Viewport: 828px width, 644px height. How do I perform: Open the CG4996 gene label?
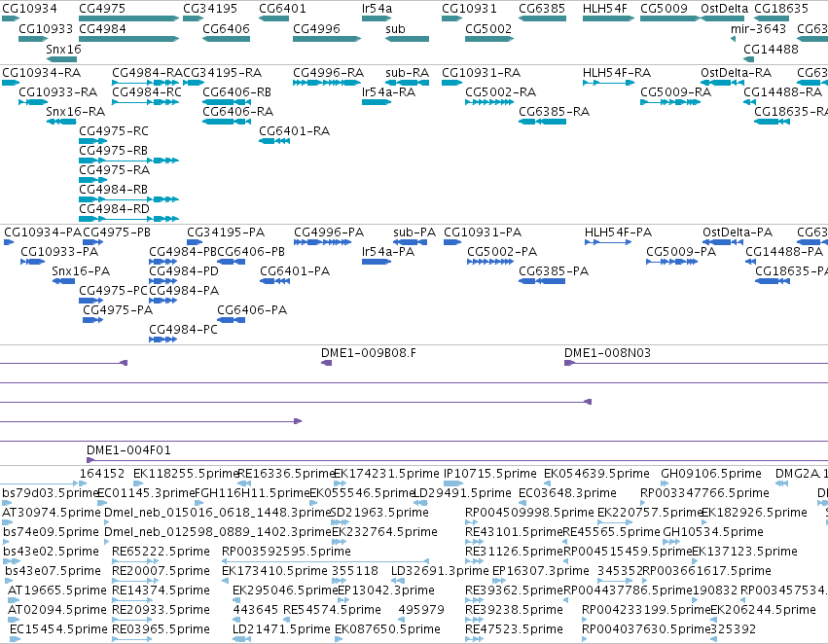click(x=317, y=28)
